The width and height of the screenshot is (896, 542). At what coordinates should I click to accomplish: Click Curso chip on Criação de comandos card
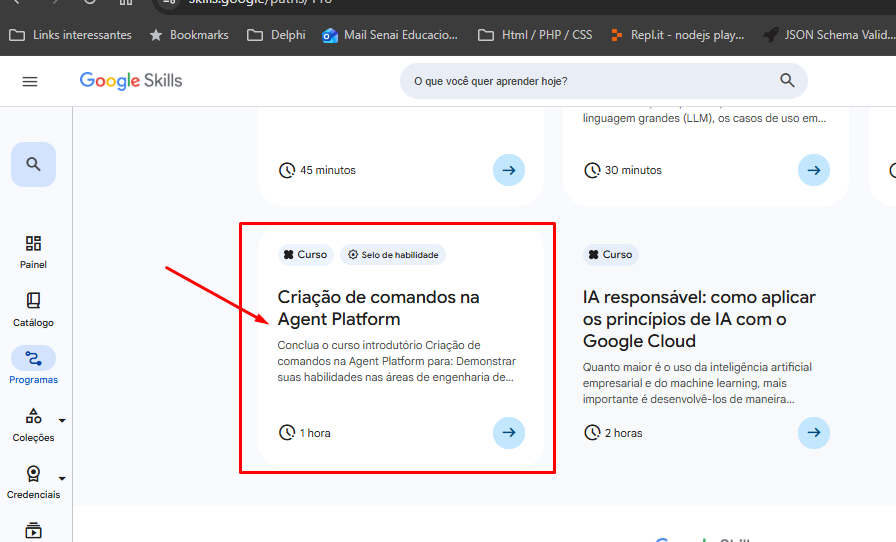tap(306, 254)
